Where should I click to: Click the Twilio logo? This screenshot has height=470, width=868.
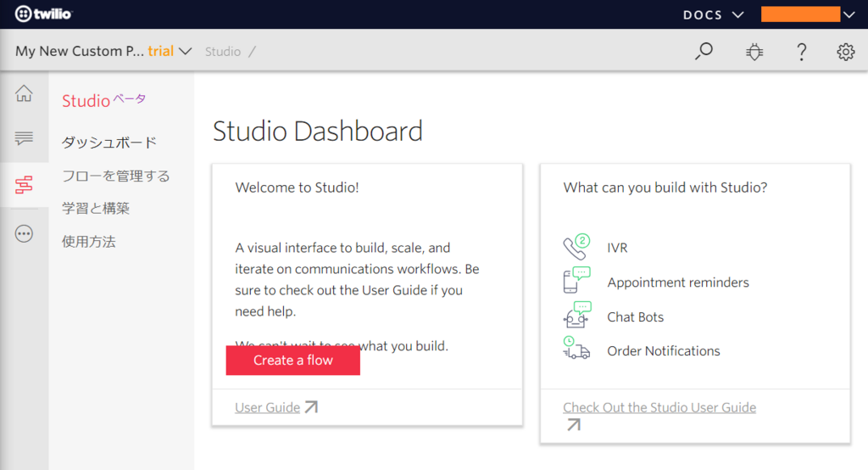pos(43,14)
